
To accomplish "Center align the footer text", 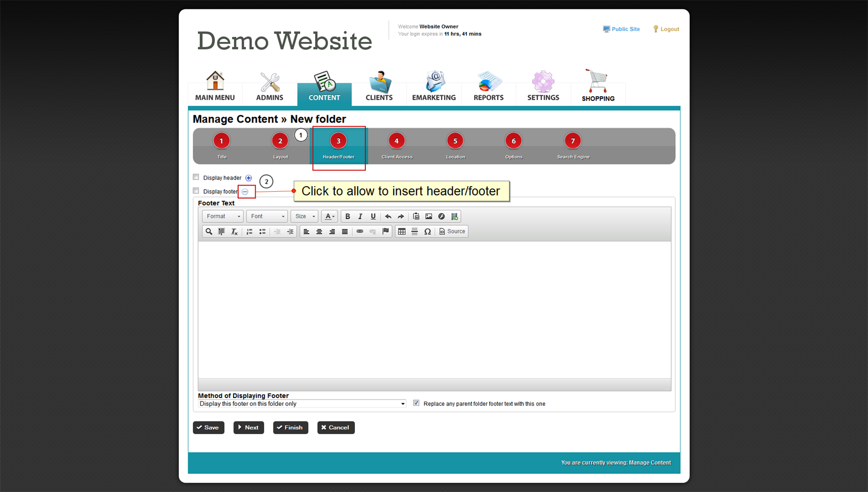I will (x=319, y=232).
